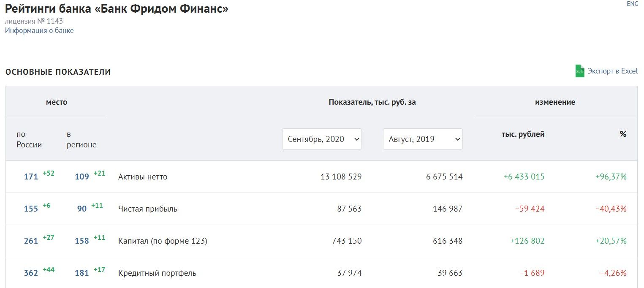Click the Капитал (по форме 123) label
Screen dimensions: 644x288
[x=163, y=241]
